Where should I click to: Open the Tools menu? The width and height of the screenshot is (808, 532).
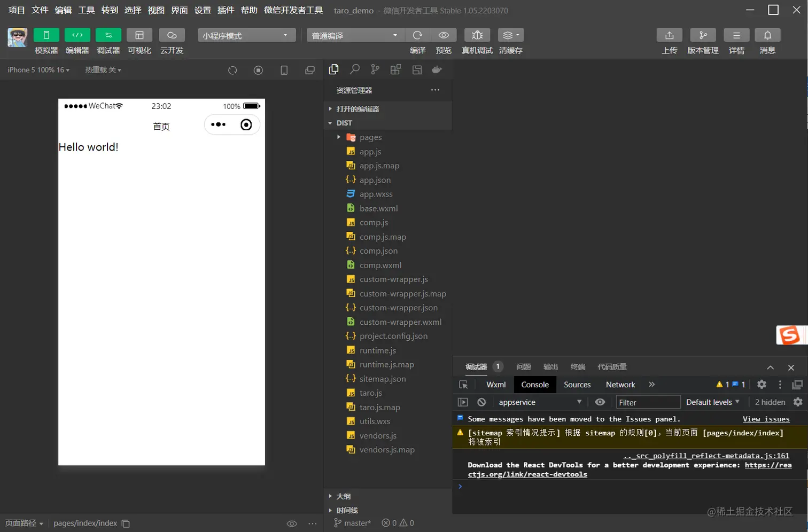[x=87, y=10]
